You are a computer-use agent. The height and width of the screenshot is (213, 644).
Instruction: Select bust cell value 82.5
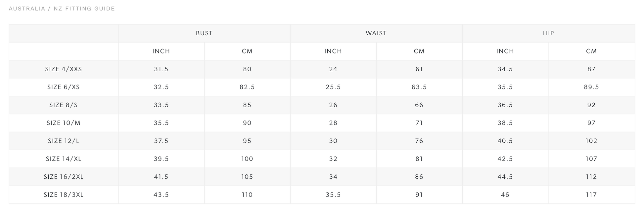(x=247, y=87)
